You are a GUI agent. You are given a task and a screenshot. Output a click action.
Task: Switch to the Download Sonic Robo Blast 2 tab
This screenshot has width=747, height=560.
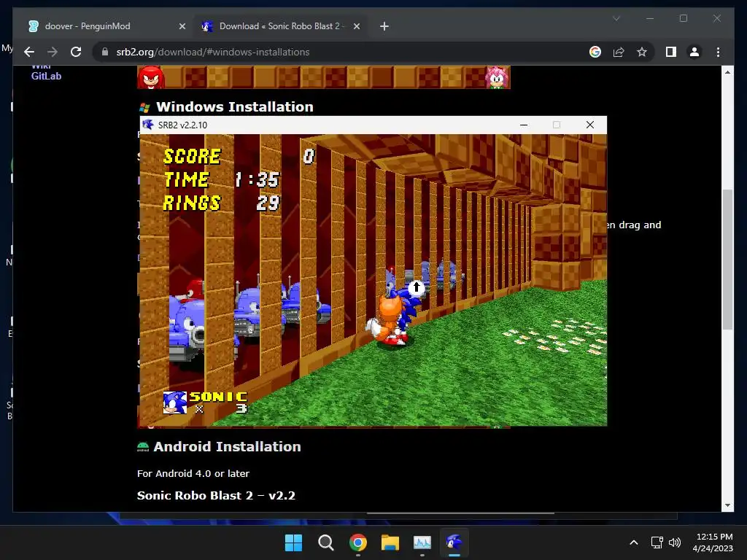click(x=279, y=26)
